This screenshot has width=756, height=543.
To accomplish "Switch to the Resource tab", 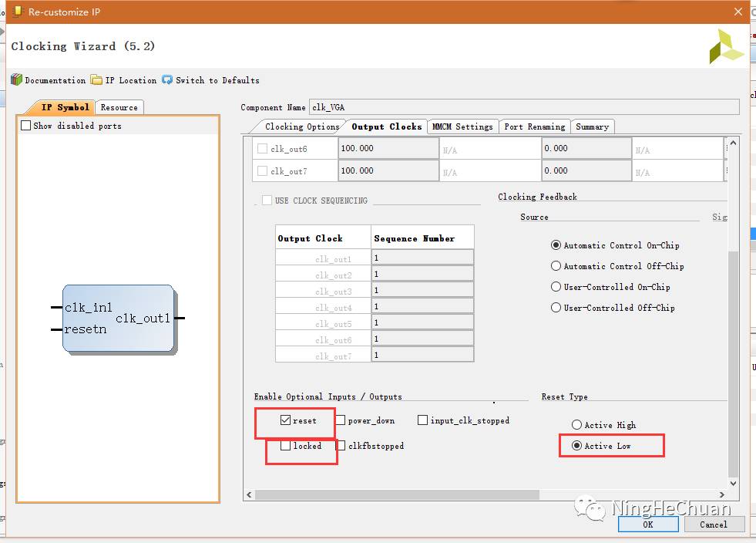I will 119,107.
